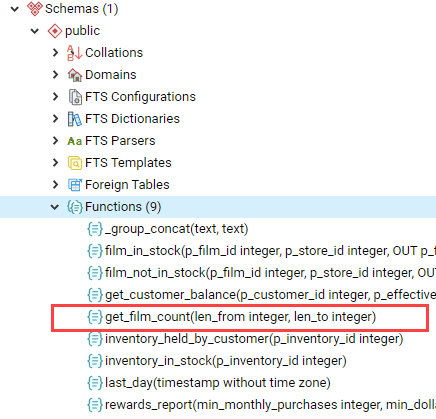Select the _group_concat(text, text) function

pos(167,229)
